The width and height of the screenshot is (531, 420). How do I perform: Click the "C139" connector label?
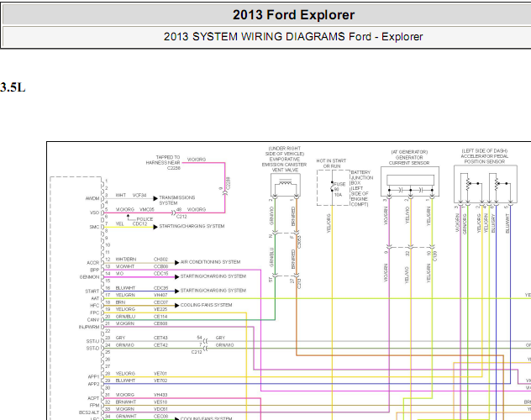pyautogui.click(x=435, y=256)
